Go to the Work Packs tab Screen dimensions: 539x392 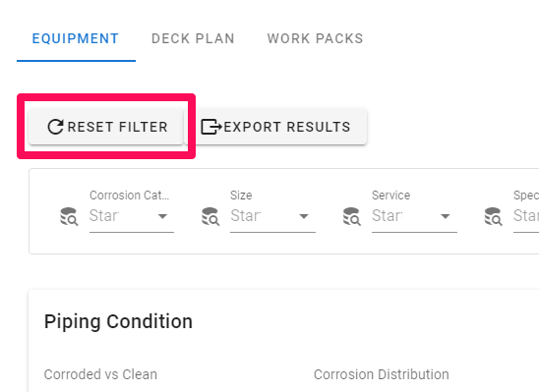click(x=315, y=38)
